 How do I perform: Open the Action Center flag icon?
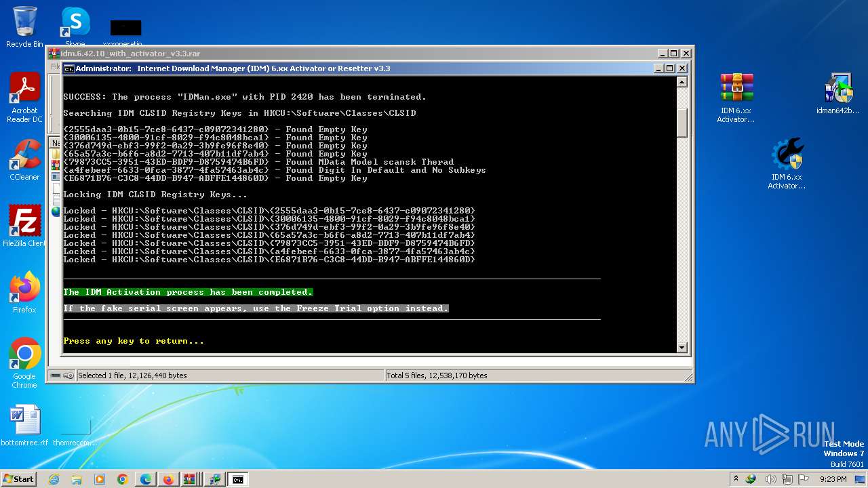coord(804,479)
